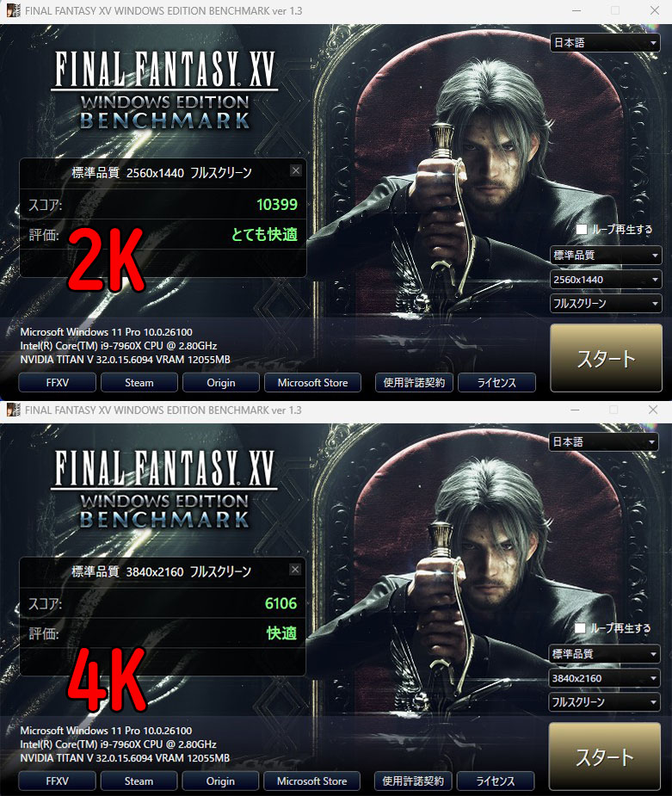Open 使用許諾契約 in the top window
Viewport: 672px width, 796px height.
coord(414,383)
